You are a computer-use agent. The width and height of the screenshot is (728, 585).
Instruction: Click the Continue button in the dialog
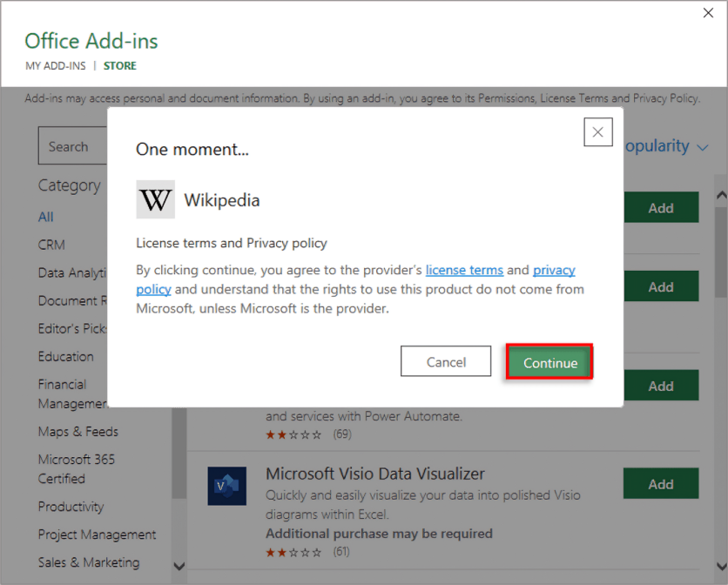pos(549,362)
